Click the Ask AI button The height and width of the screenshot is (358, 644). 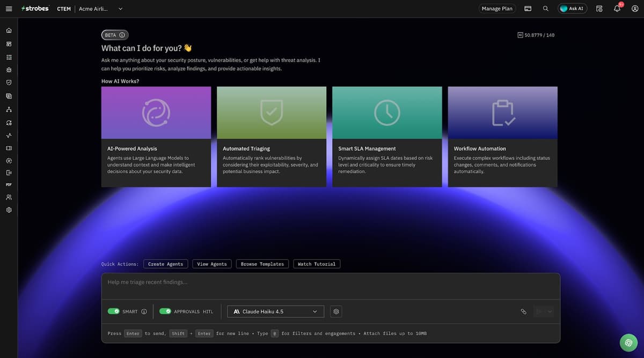573,9
